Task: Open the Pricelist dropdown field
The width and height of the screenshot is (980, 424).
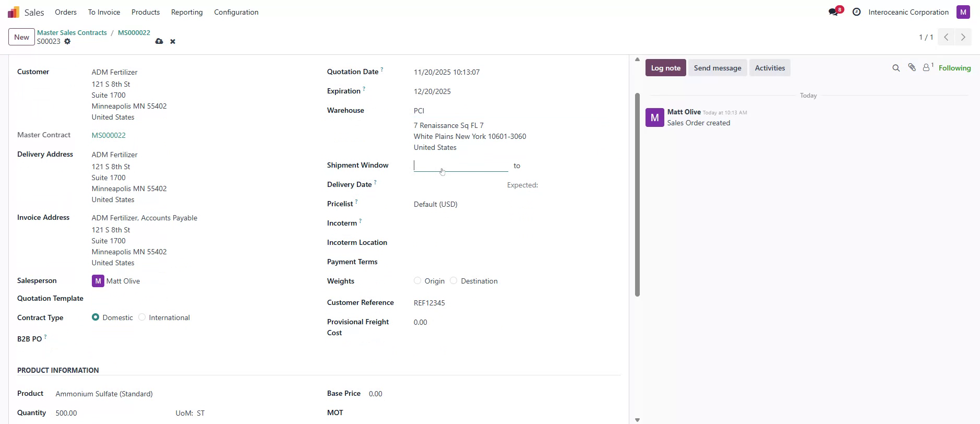Action: tap(517, 204)
